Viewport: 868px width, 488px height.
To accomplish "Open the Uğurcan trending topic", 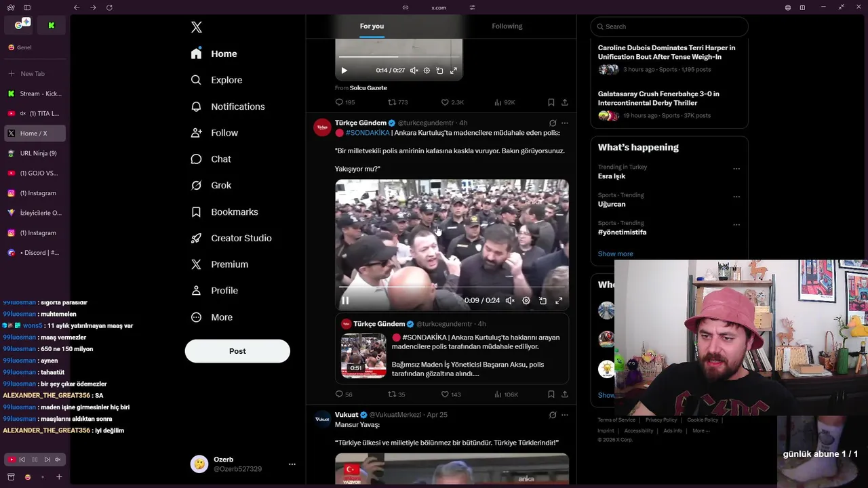I will pos(612,204).
